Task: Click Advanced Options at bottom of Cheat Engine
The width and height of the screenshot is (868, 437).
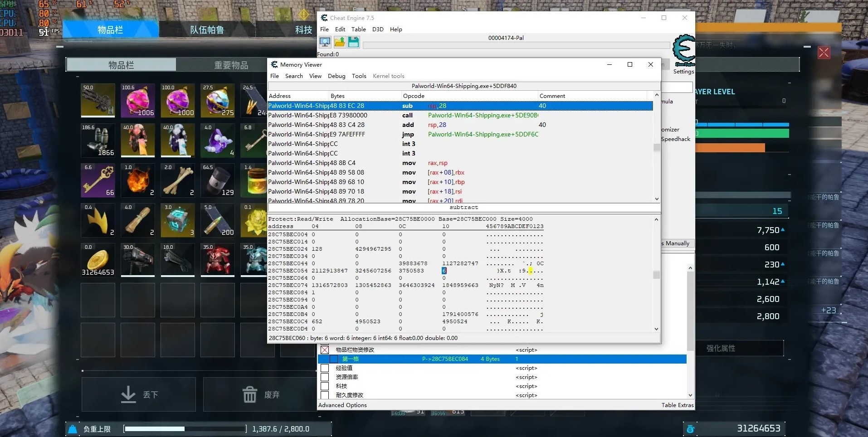Action: [342, 405]
